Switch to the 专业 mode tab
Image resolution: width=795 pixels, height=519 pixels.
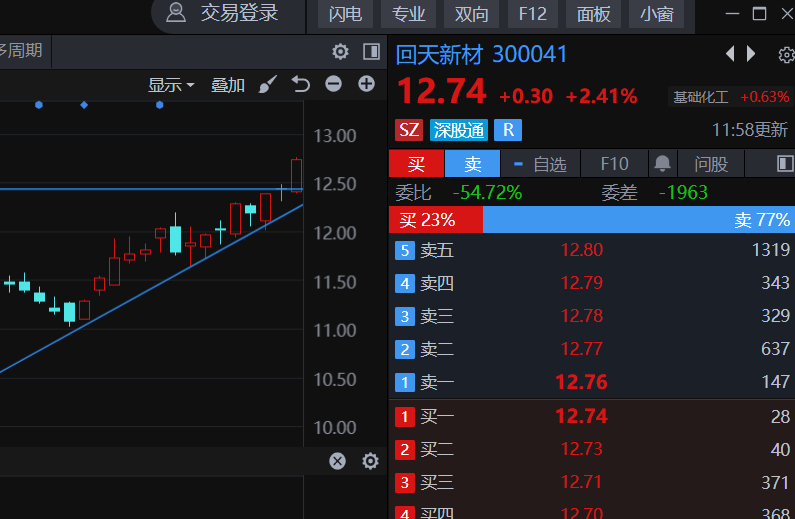409,14
